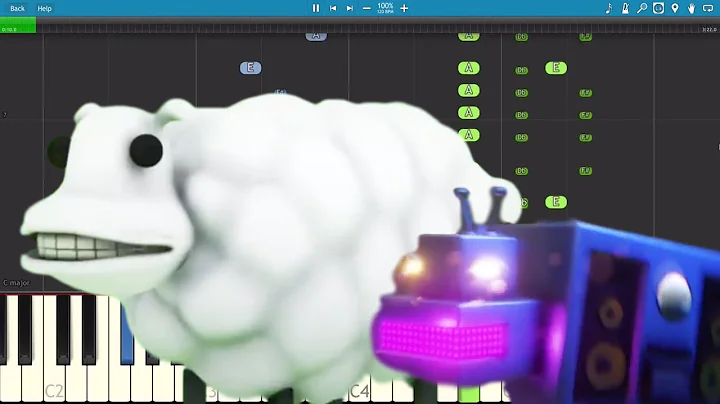Click the C major key label

[x=16, y=283]
